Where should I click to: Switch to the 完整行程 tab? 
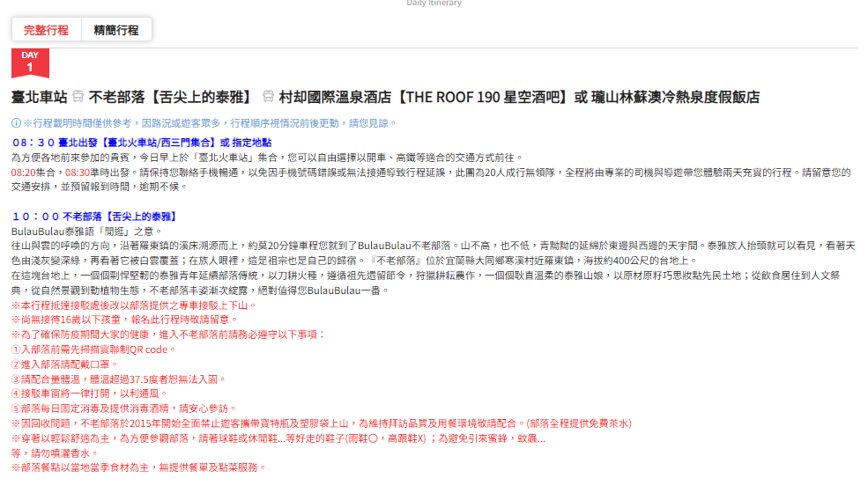click(x=47, y=30)
